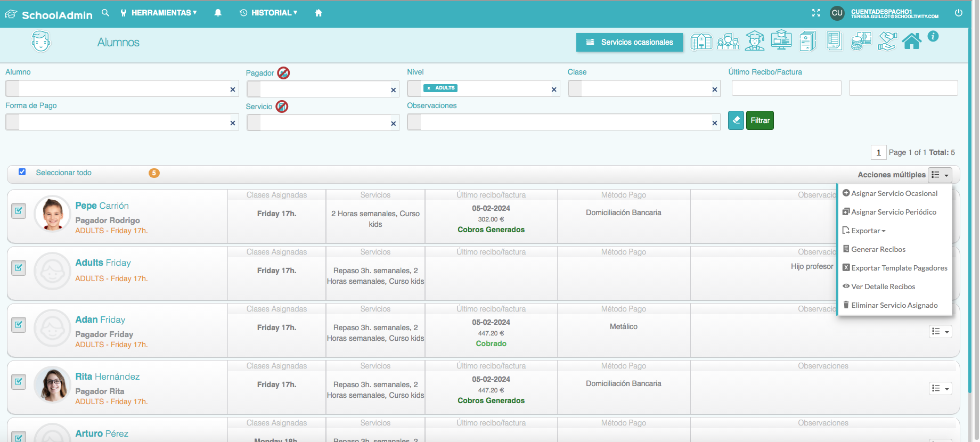
Task: Click the second Último Recibo/Factura date field
Action: click(903, 88)
